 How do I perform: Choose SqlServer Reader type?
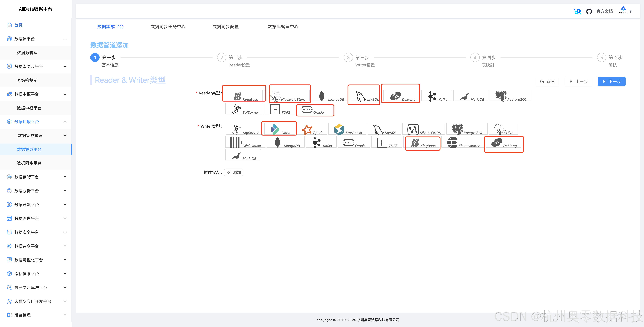(244, 109)
